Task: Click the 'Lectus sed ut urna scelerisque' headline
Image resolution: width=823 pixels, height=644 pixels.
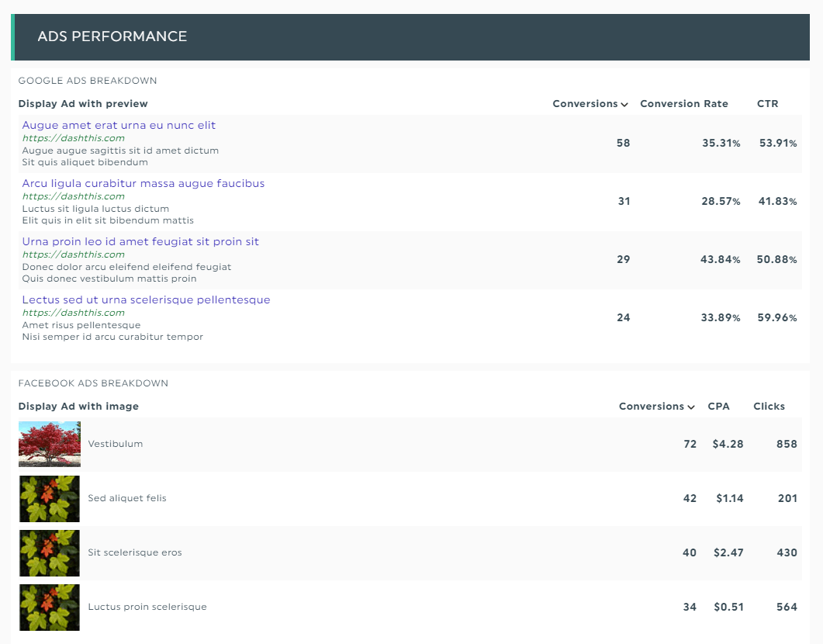Action: click(146, 299)
